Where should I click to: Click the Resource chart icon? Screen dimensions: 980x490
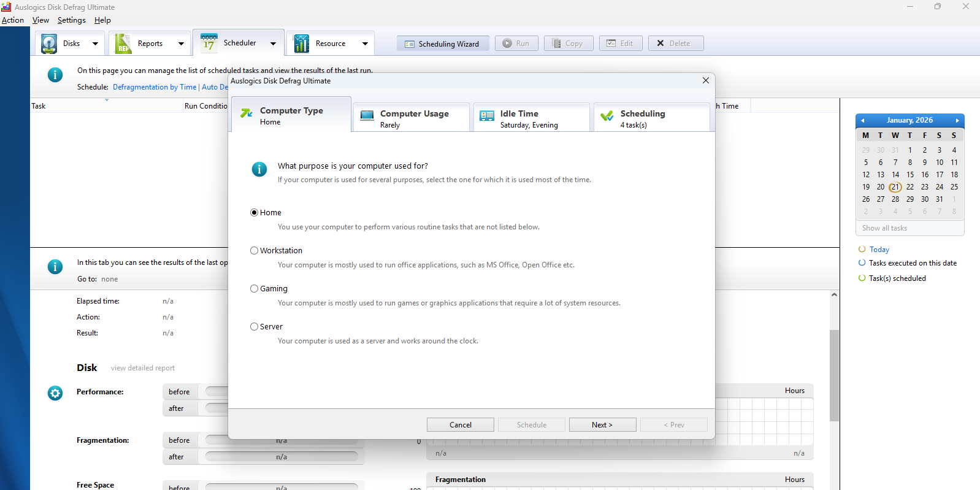point(301,44)
